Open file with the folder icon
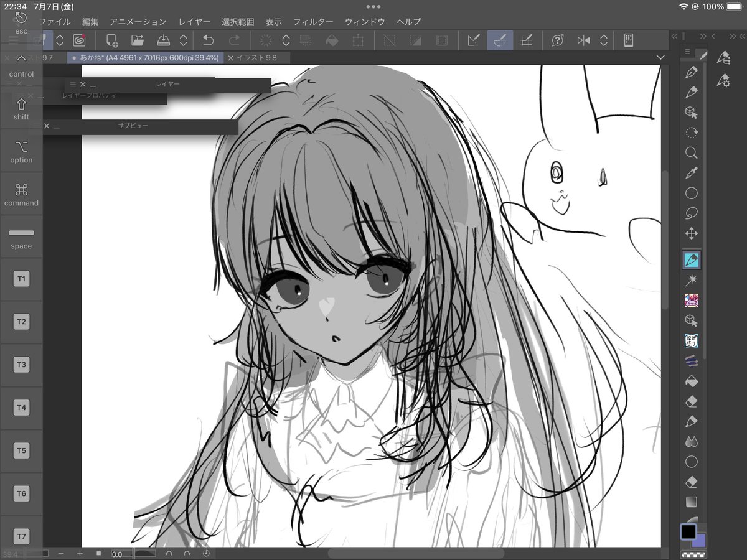Viewport: 747px width, 560px height. [x=138, y=40]
